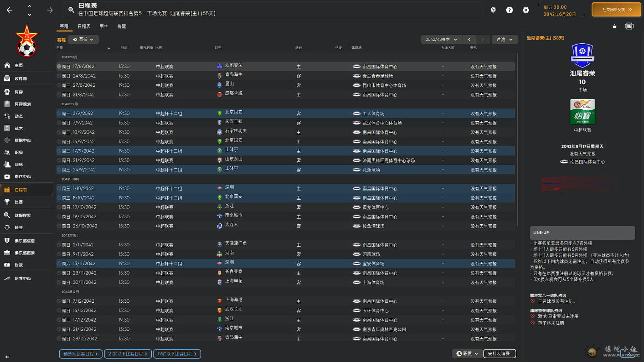Open the 过滤 filter dropdown
Viewport: 644px width, 362px height.
point(504,40)
